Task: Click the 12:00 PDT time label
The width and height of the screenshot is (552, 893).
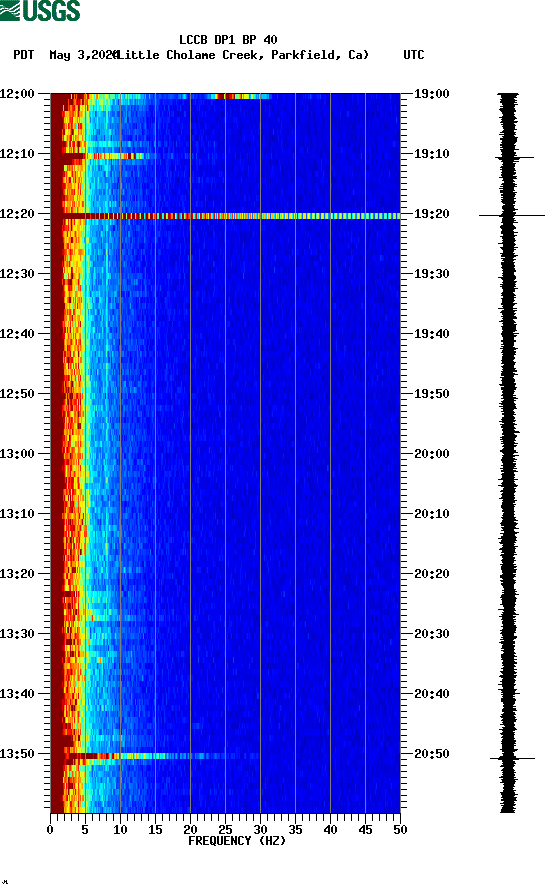Action: click(17, 93)
